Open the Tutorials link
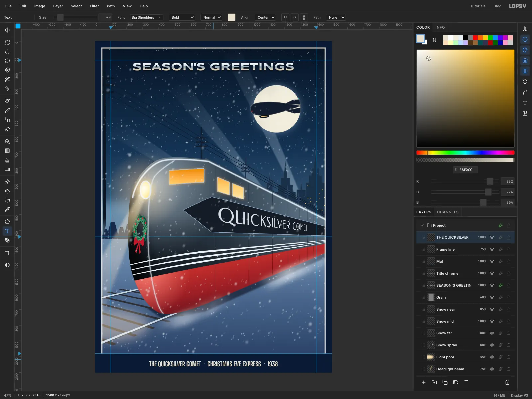532x399 pixels. click(x=478, y=6)
